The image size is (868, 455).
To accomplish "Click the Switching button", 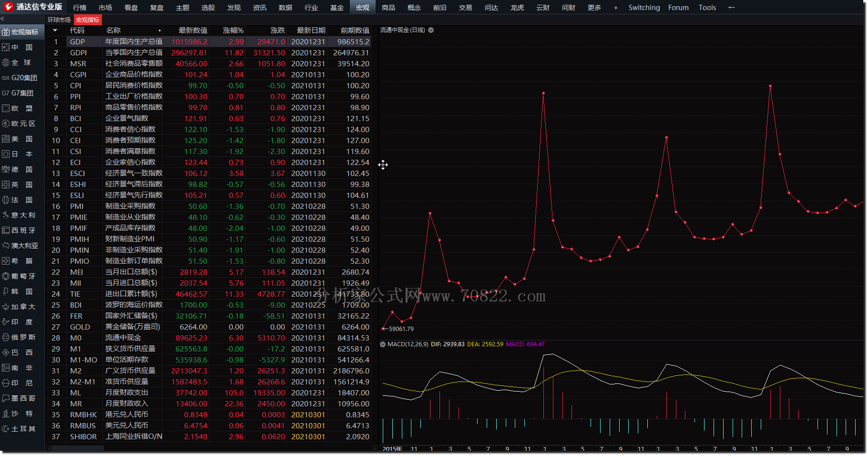I will pyautogui.click(x=644, y=8).
